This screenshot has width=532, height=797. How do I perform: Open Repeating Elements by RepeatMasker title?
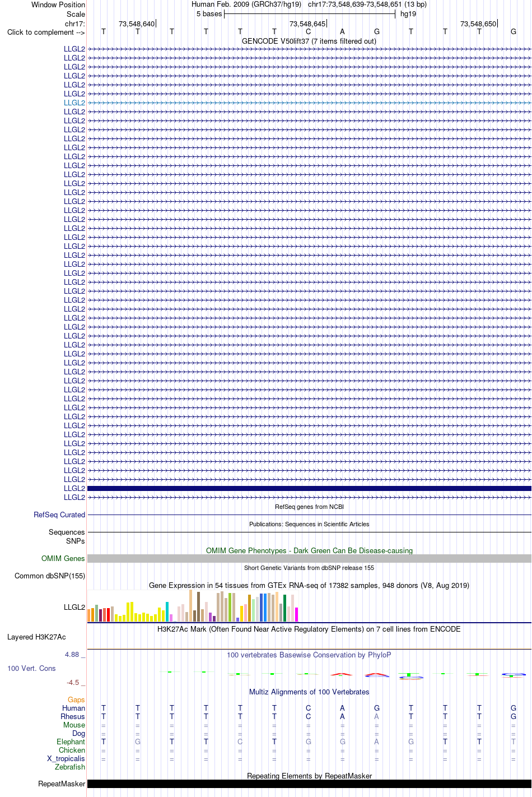(309, 776)
